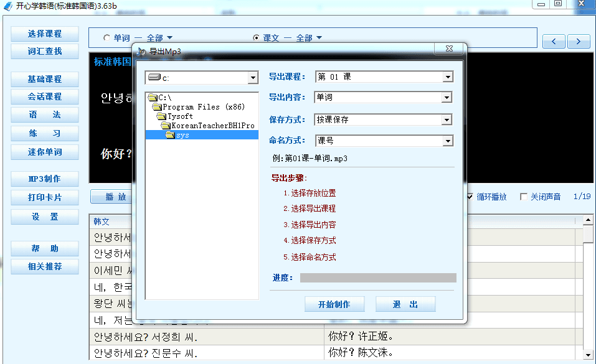Select translation 你好?陈文洙。
The image size is (596, 364).
[361, 353]
